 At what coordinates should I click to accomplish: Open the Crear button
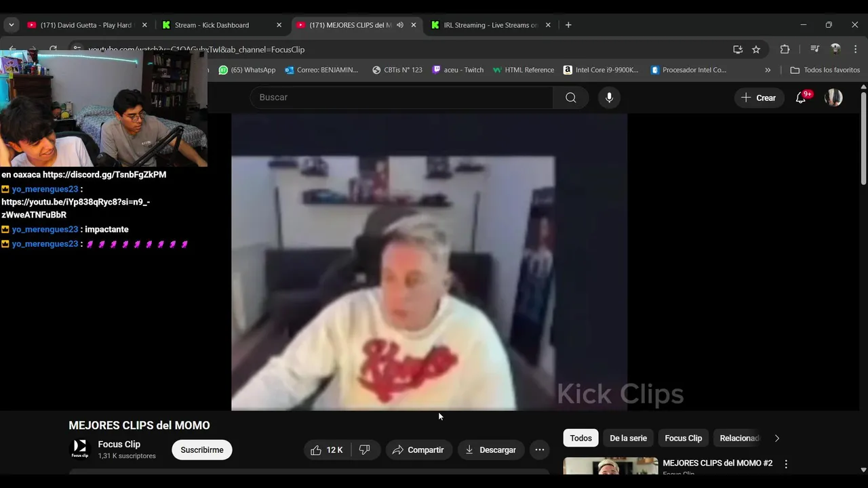pos(759,98)
